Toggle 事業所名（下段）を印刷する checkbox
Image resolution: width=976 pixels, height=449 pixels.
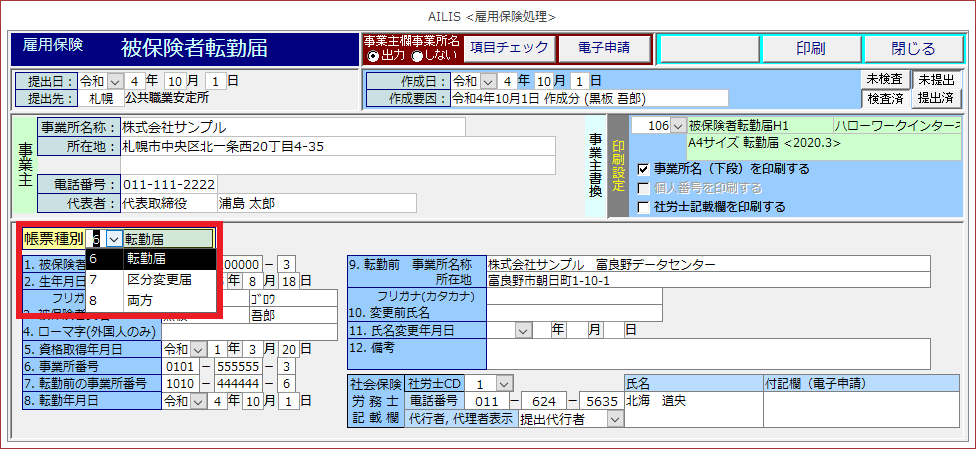(644, 169)
